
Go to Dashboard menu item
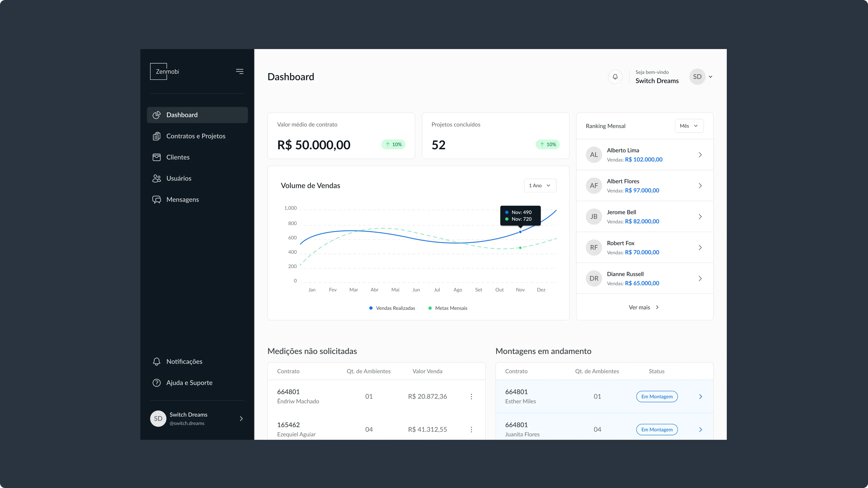[197, 115]
